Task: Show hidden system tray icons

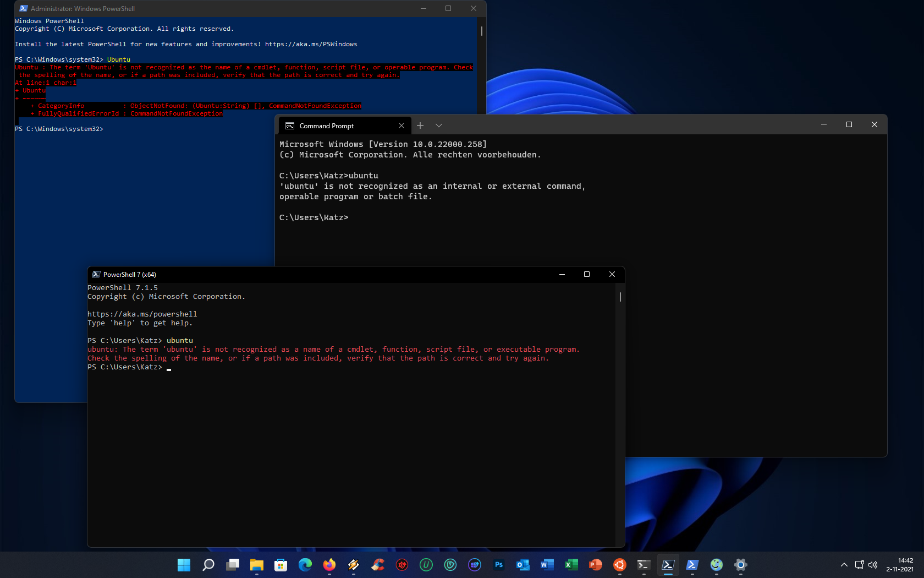Action: 844,565
